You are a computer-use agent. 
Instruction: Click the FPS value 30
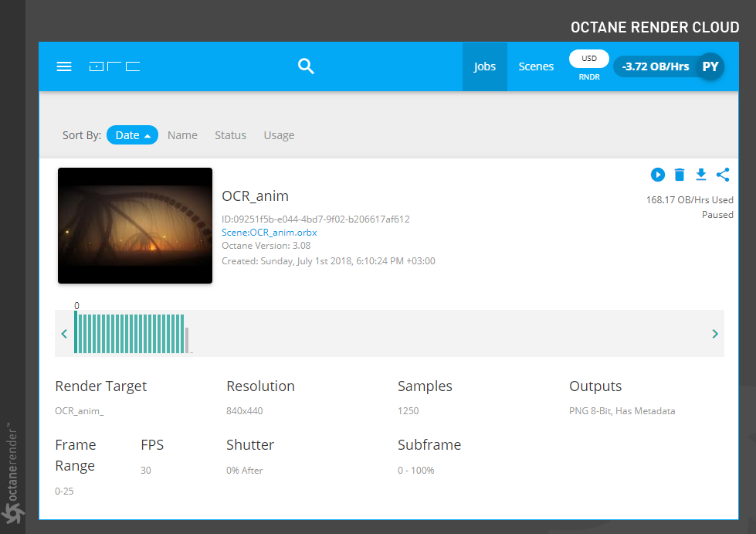click(x=146, y=471)
